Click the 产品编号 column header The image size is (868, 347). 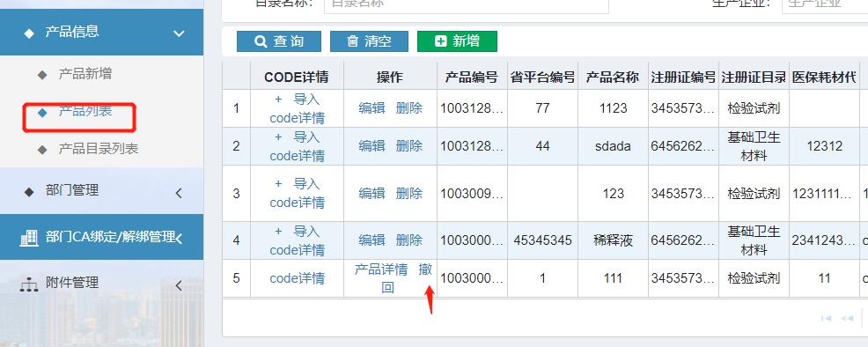pyautogui.click(x=472, y=78)
